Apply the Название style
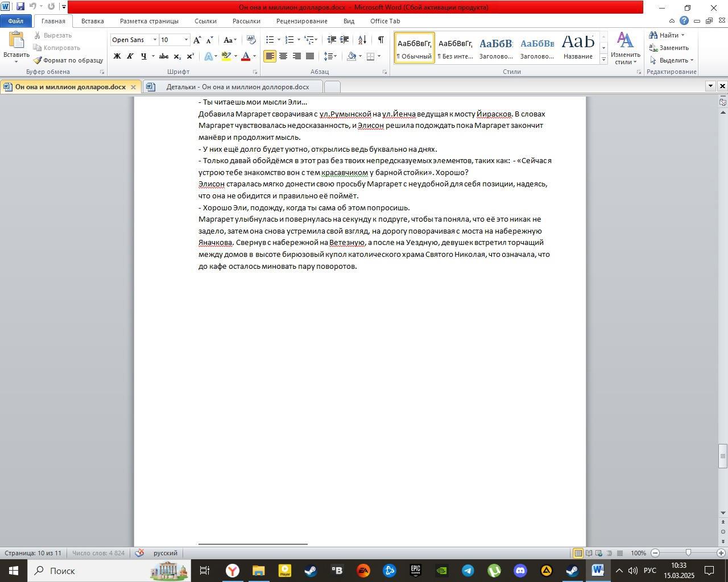This screenshot has width=728, height=582. tap(578, 48)
